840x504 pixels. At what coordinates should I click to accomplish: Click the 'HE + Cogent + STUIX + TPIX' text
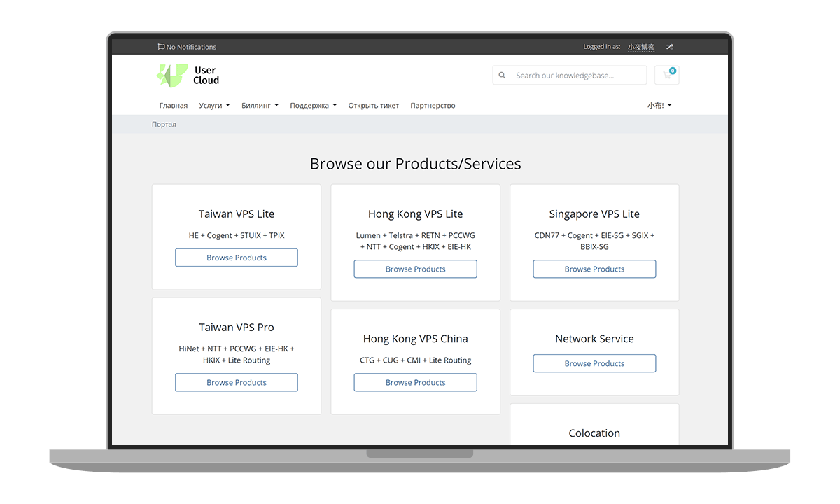(237, 236)
